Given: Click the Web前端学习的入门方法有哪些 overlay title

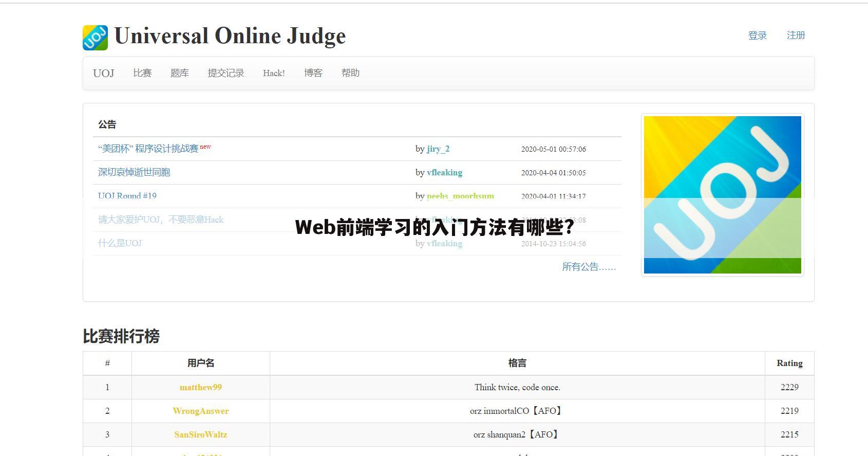Looking at the screenshot, I should coord(435,227).
